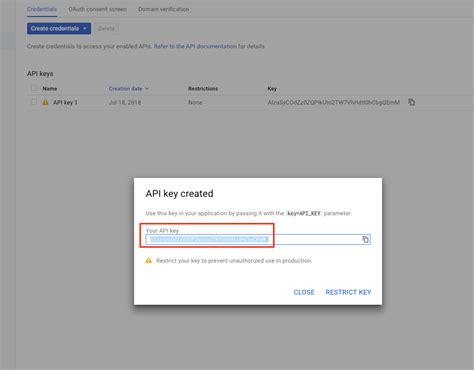The width and height of the screenshot is (474, 370).
Task: Click the Delete button
Action: 106,29
